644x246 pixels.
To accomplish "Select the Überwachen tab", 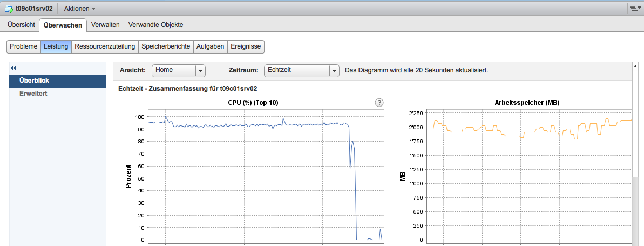I will pyautogui.click(x=63, y=25).
